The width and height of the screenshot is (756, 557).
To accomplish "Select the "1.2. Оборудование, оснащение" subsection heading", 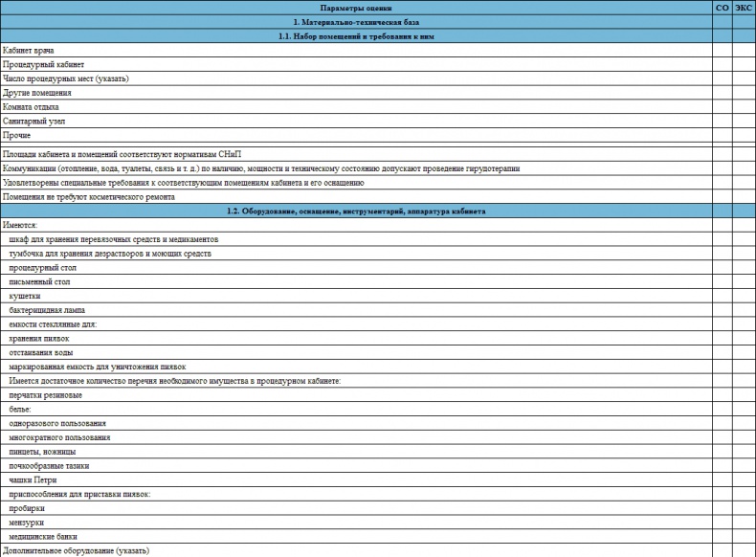I will point(356,211).
